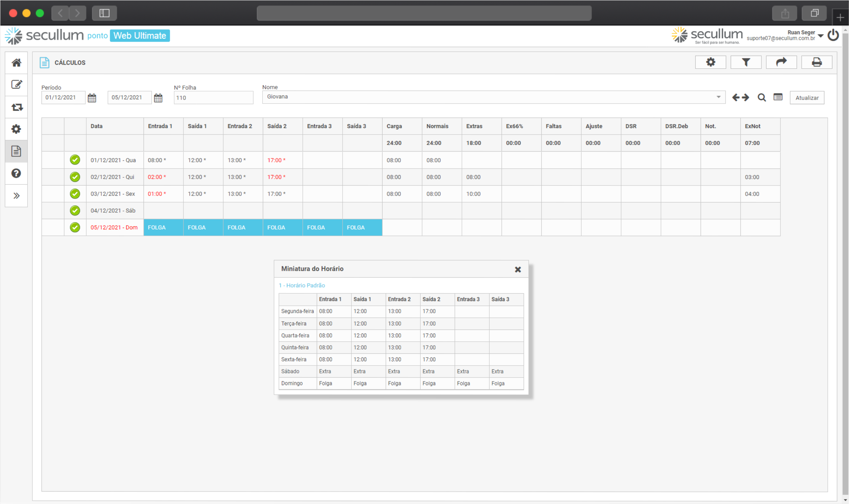This screenshot has width=849, height=504.
Task: Click the logout power icon
Action: pyautogui.click(x=833, y=35)
